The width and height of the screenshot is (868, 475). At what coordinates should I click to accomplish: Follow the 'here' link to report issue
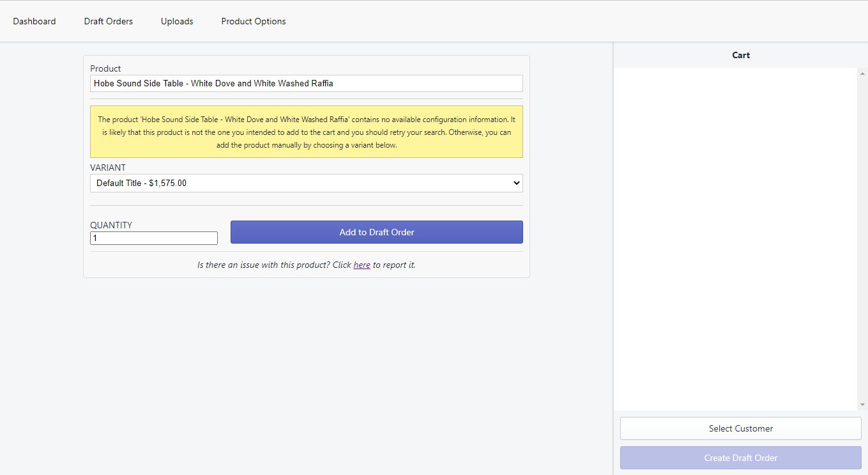(362, 265)
